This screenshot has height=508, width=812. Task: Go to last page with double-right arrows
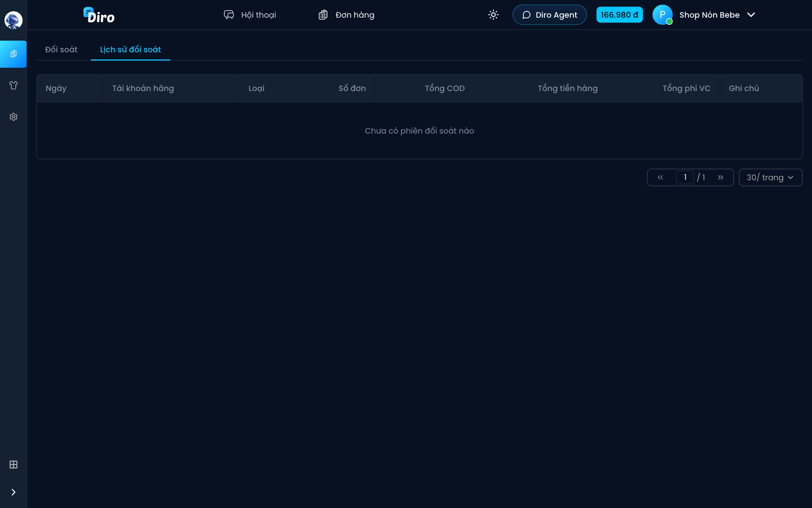(x=720, y=177)
